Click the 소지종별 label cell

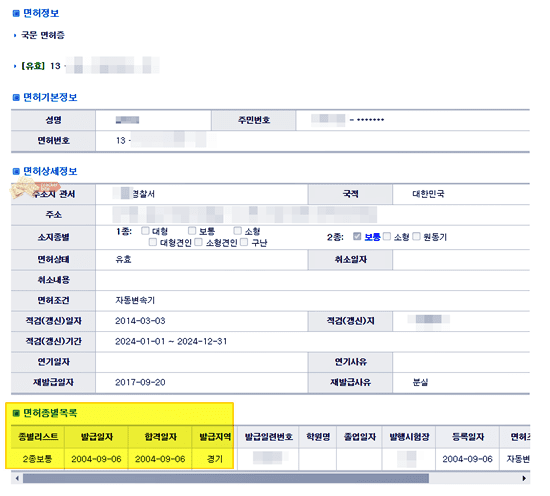point(53,237)
